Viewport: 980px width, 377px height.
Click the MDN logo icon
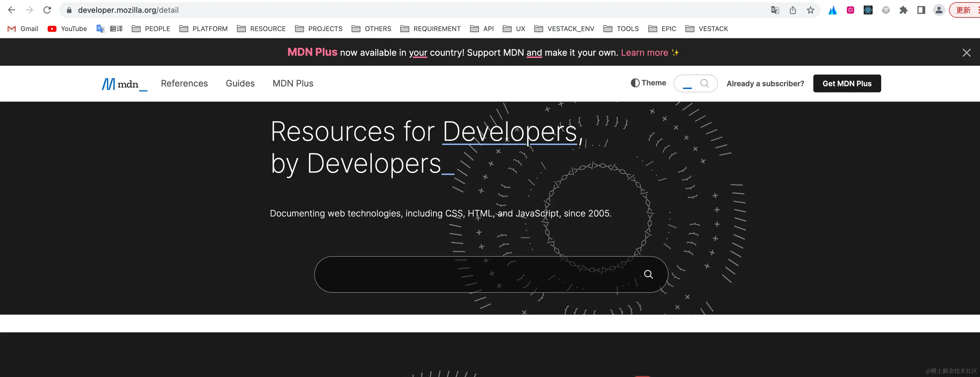(x=109, y=84)
